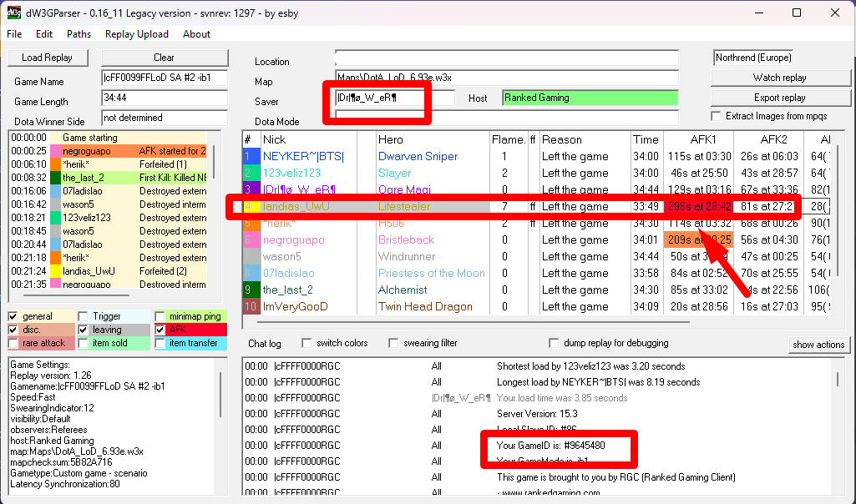This screenshot has width=856, height=504.
Task: Click the Dota Mode field
Action: tap(507, 118)
